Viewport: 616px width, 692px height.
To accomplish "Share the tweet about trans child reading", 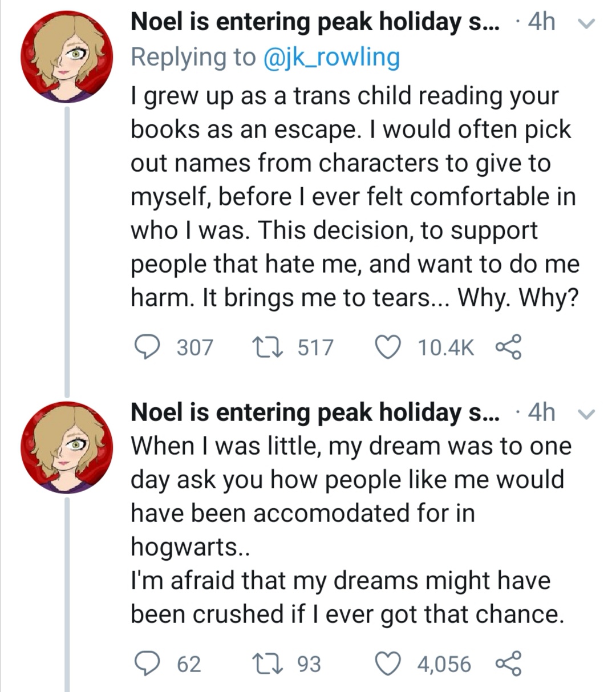I will (508, 347).
